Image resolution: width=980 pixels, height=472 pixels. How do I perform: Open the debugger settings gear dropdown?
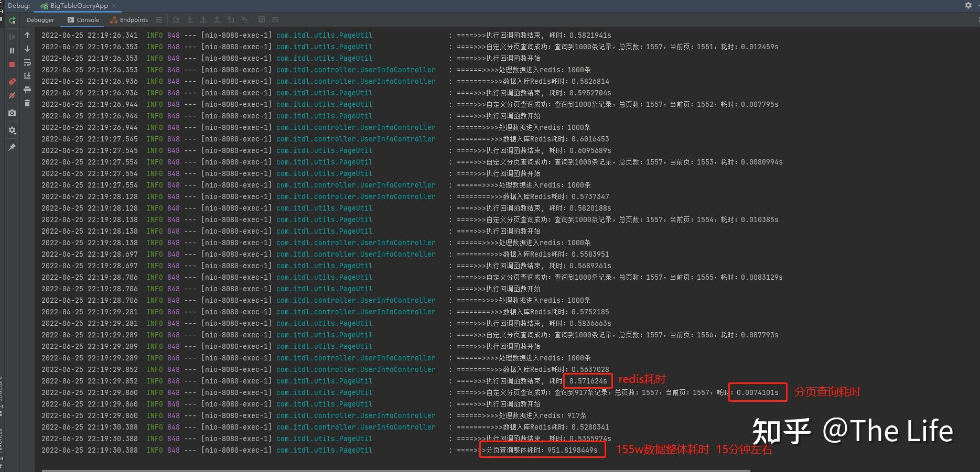pos(12,130)
